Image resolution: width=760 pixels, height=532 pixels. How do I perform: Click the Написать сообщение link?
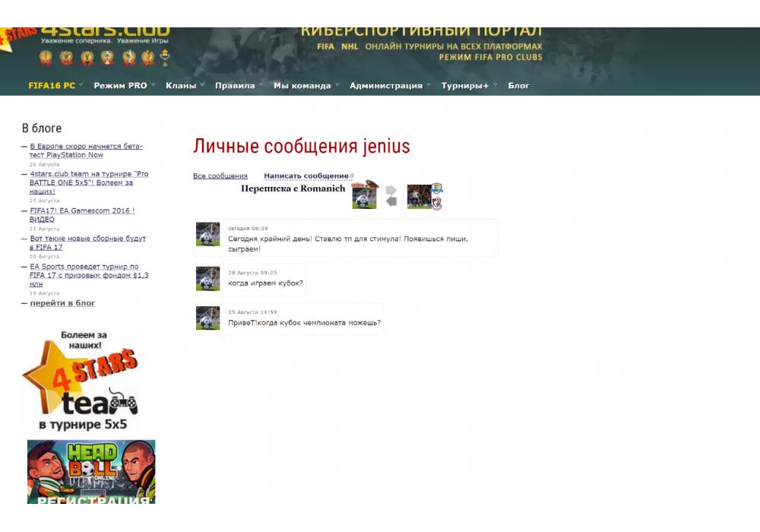pyautogui.click(x=306, y=176)
